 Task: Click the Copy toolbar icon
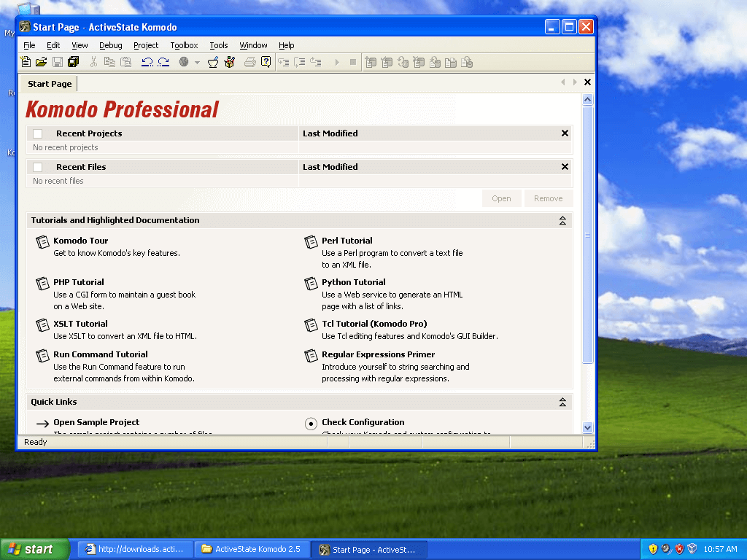point(109,62)
